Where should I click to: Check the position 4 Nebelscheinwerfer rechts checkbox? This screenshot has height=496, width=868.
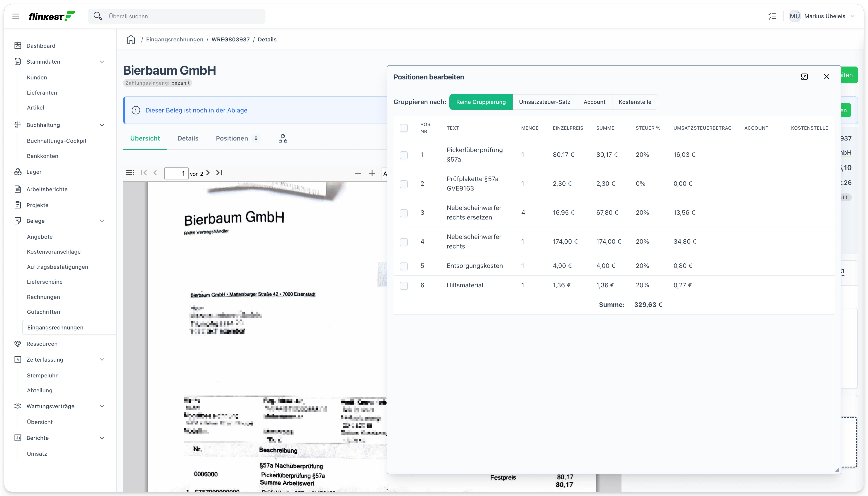404,242
